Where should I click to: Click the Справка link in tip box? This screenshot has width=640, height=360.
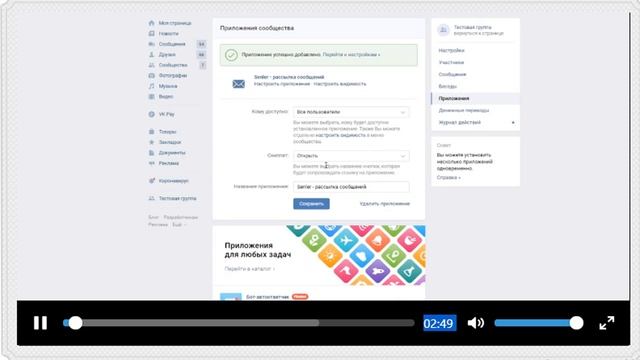[448, 178]
